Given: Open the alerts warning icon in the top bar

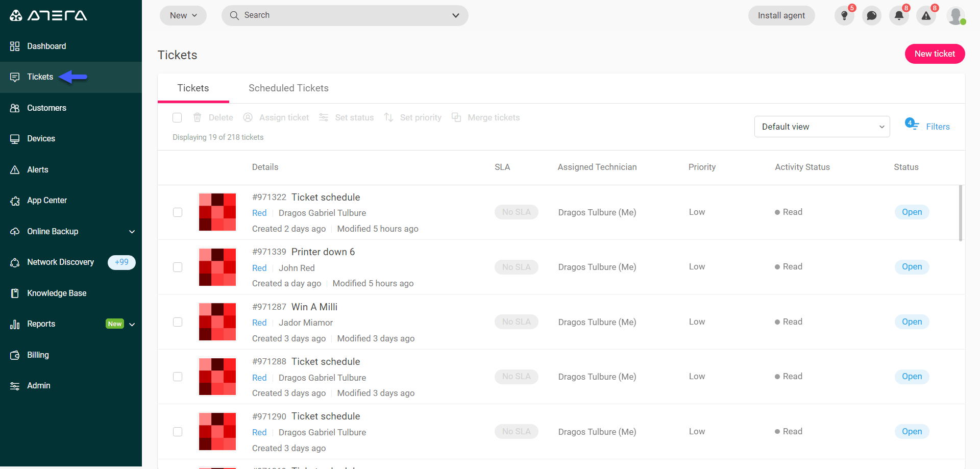Looking at the screenshot, I should (926, 15).
